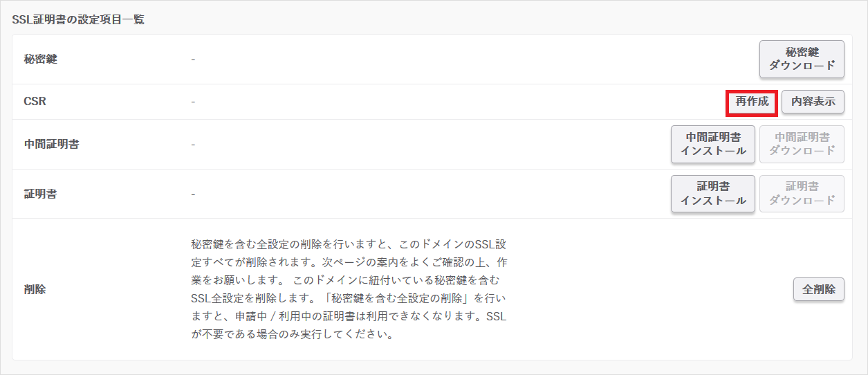Select the dash value in CSR row
868x375 pixels.
(x=193, y=102)
